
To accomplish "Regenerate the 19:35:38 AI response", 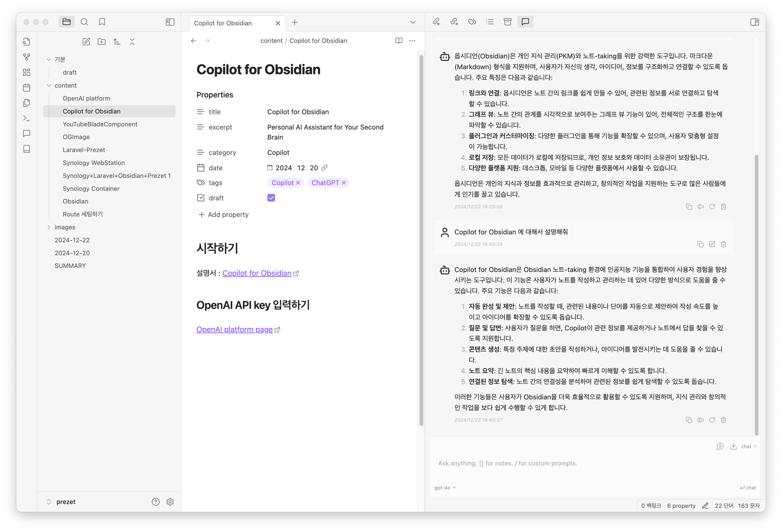I will tap(712, 207).
